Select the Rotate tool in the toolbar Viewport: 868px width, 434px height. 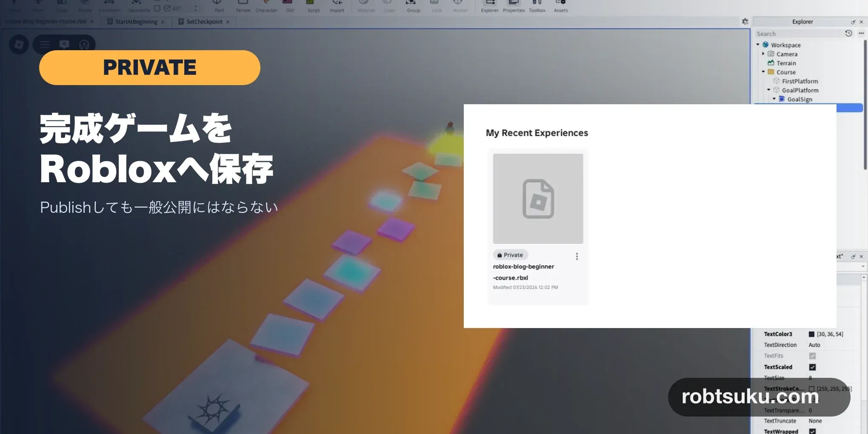tap(85, 6)
